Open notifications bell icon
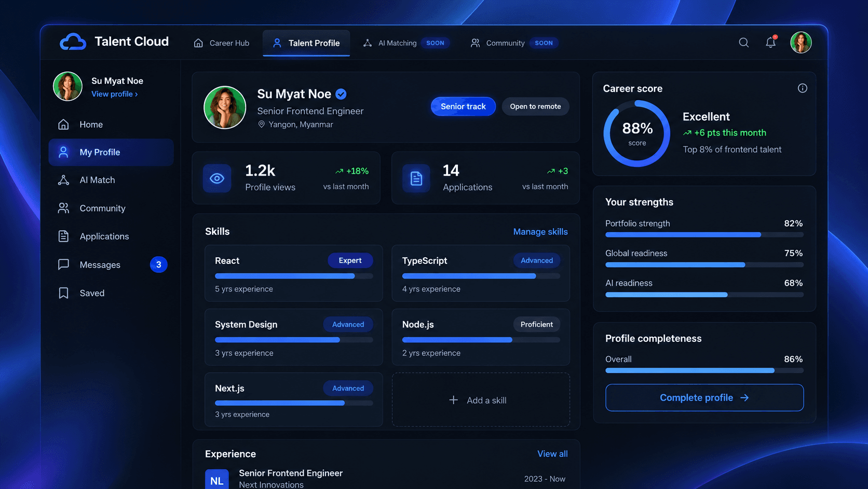 [x=771, y=42]
